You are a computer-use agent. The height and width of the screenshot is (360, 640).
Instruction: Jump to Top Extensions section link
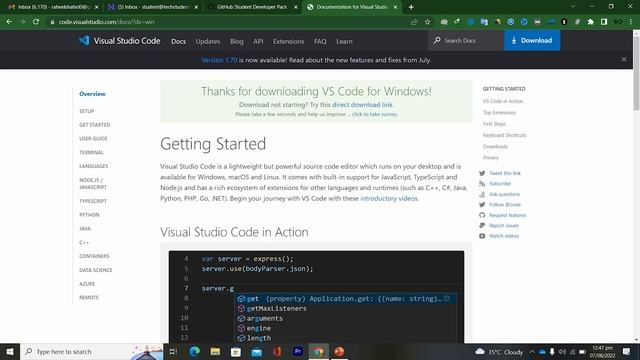click(499, 113)
